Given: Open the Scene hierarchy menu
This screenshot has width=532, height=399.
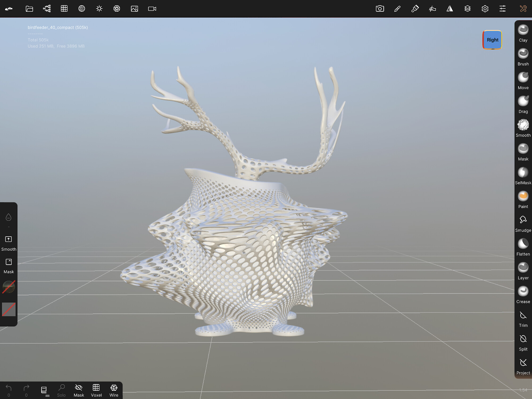Looking at the screenshot, I should point(47,9).
